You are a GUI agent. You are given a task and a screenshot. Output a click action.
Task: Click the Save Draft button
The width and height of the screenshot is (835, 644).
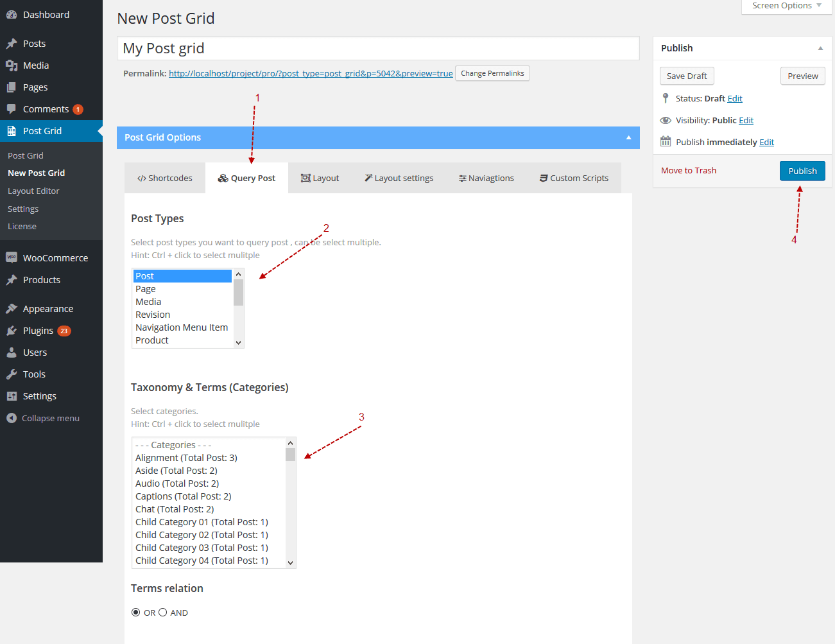pos(687,76)
